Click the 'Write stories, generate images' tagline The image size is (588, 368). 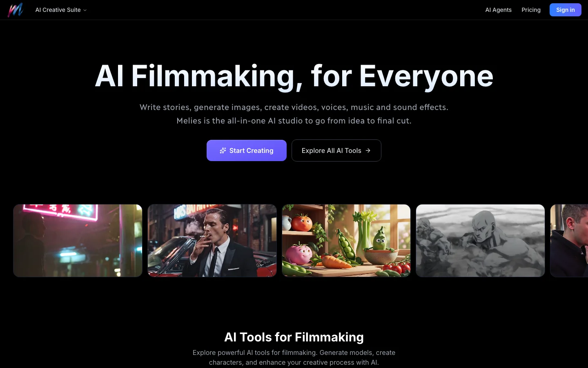pyautogui.click(x=294, y=107)
